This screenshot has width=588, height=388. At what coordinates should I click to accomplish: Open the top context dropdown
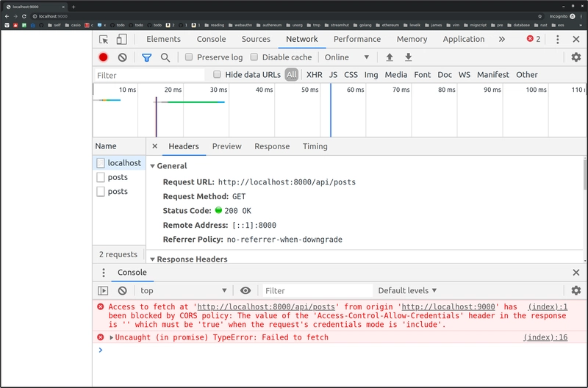tap(183, 290)
